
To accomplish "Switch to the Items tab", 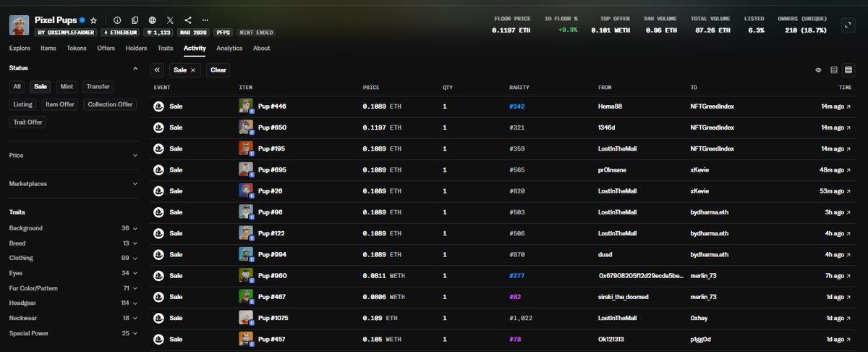I will coord(48,48).
